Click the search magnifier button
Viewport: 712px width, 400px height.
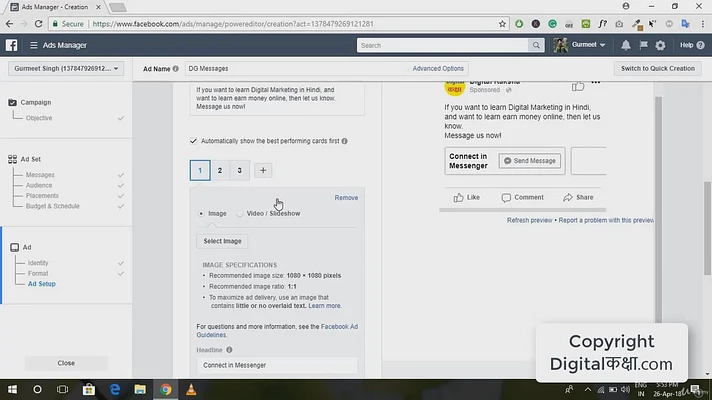point(536,45)
